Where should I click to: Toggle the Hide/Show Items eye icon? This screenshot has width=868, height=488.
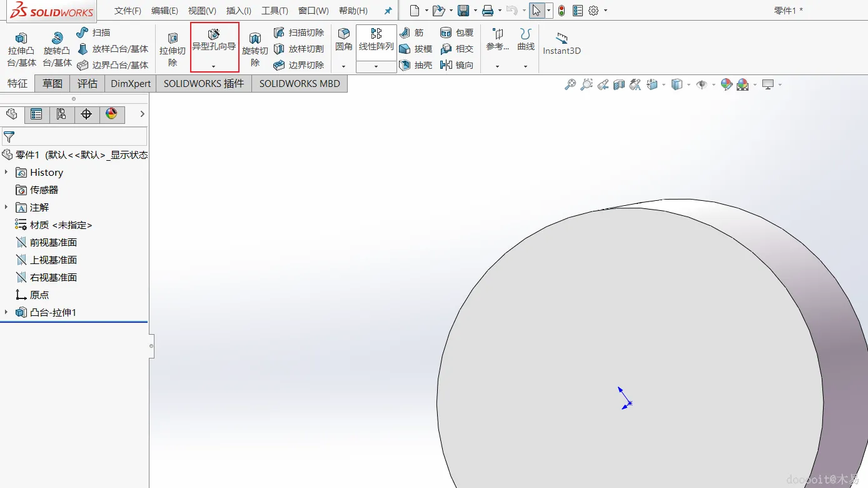click(x=702, y=84)
